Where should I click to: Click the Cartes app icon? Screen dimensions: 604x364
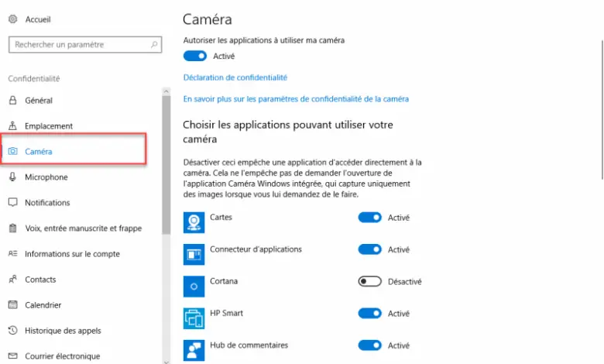click(x=194, y=222)
